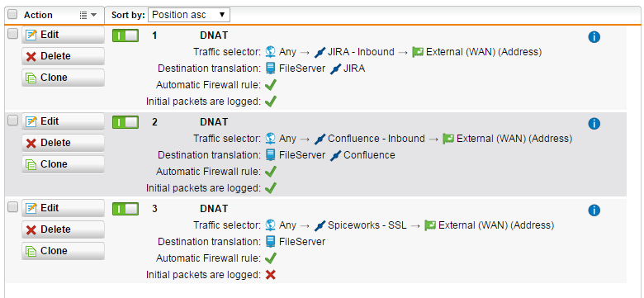
Task: Check the select-all checkbox beside Action
Action: click(12, 14)
